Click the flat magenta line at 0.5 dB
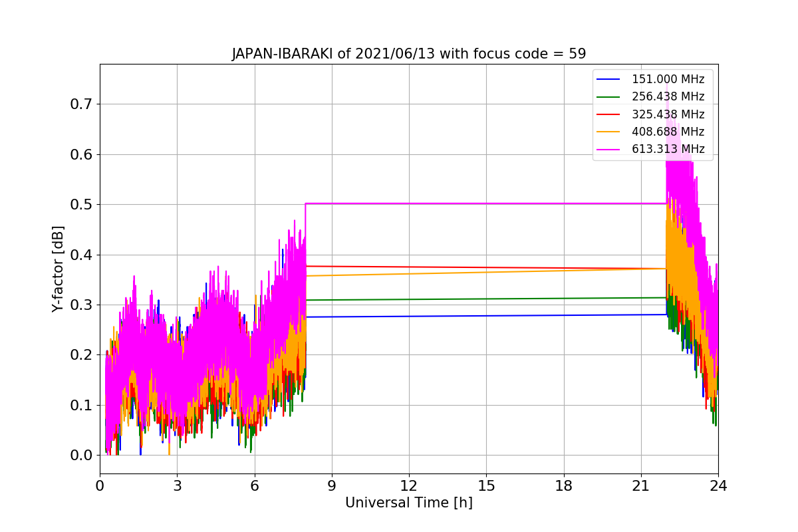 pos(485,203)
